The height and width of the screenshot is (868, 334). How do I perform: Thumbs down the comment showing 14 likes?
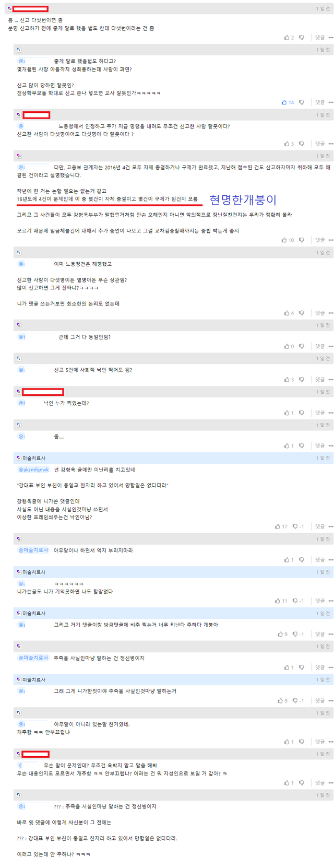(302, 102)
